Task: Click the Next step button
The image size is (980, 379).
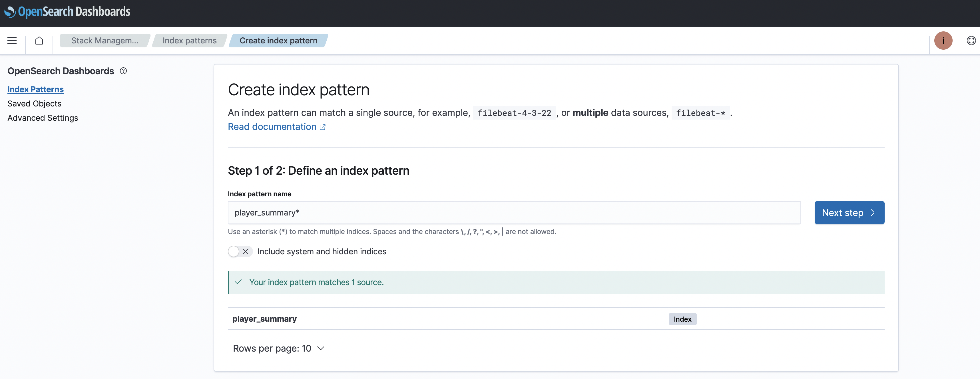Action: [x=849, y=213]
